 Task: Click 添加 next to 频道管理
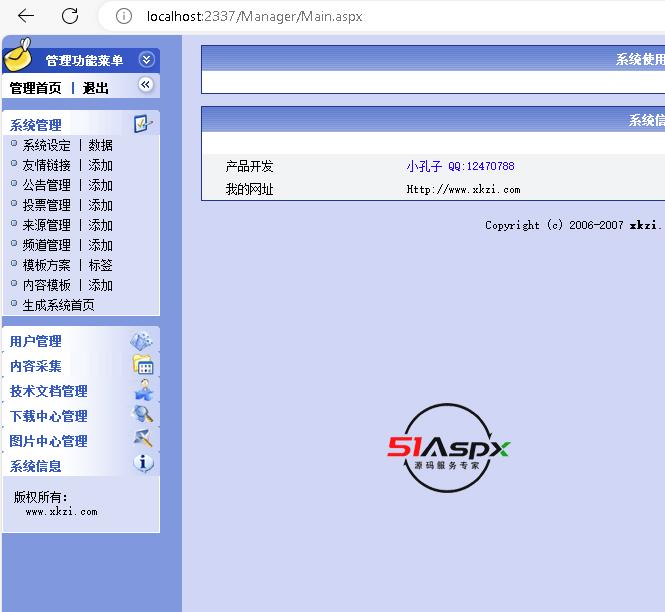coord(101,245)
